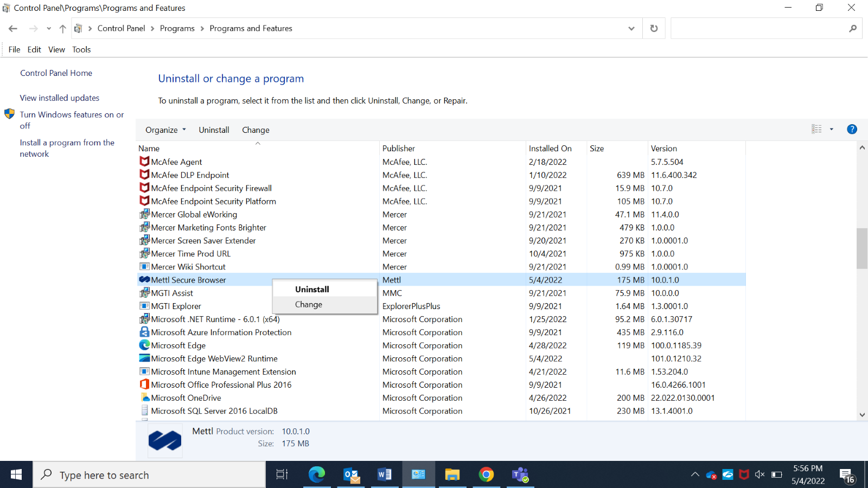Open Outlook from the taskbar
This screenshot has width=868, height=488.
point(351,474)
